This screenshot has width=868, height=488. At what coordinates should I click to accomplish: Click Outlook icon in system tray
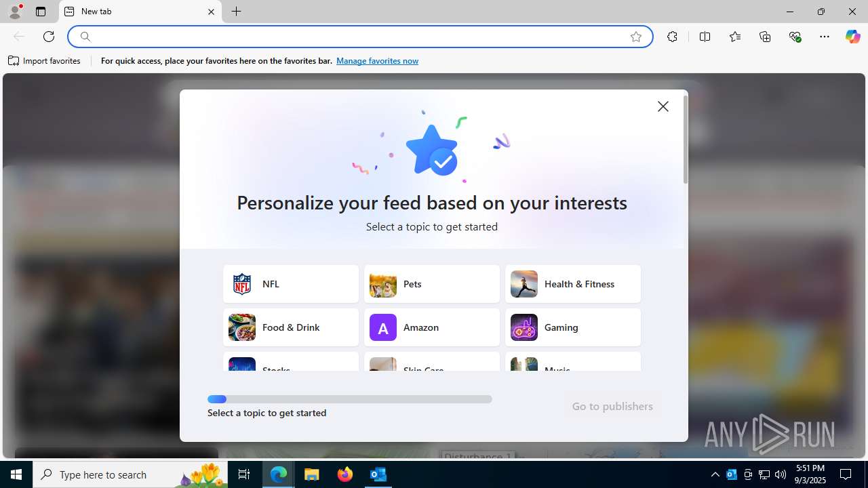click(x=731, y=474)
